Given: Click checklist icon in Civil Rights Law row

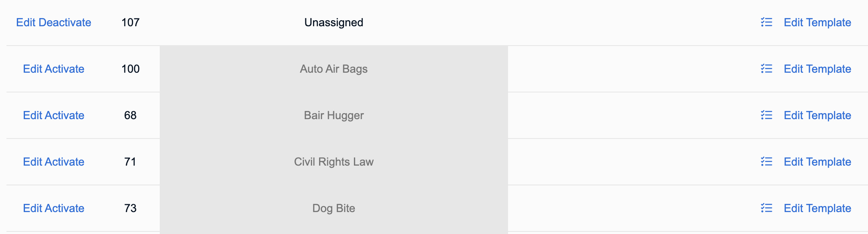Looking at the screenshot, I should click(x=766, y=162).
